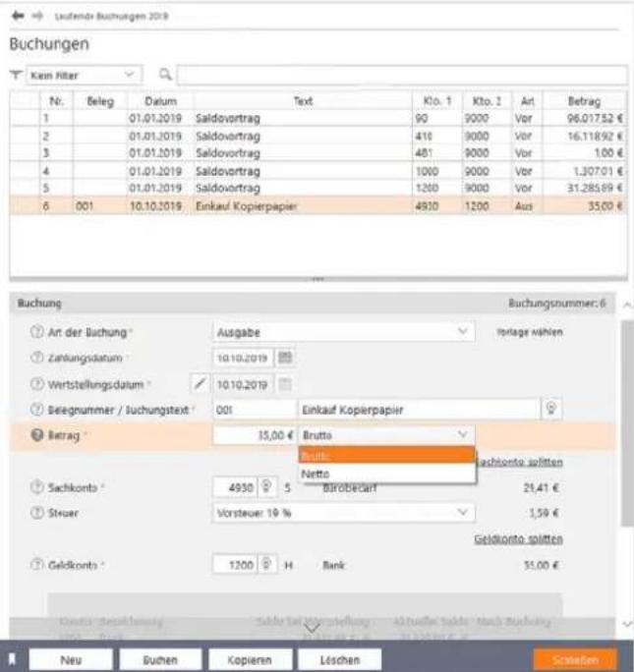Select Netto in the open list
The image size is (634, 672).
(x=386, y=474)
